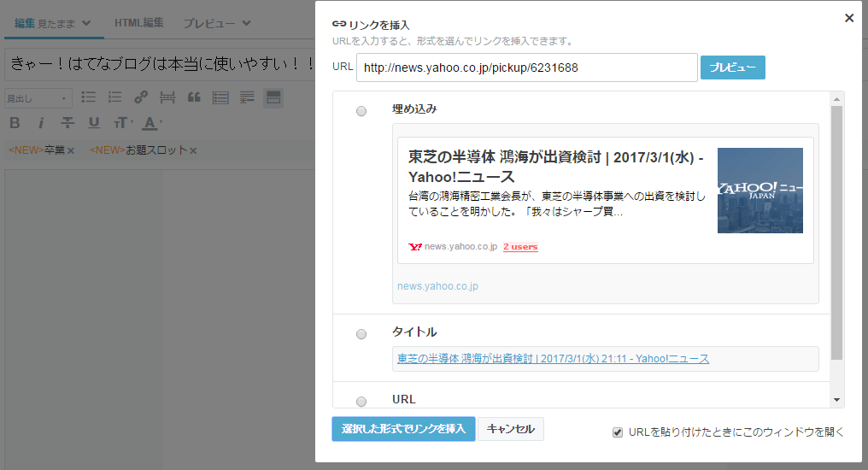Click the <NEW>卒業 tag label
This screenshot has height=470, width=868.
pos(37,150)
